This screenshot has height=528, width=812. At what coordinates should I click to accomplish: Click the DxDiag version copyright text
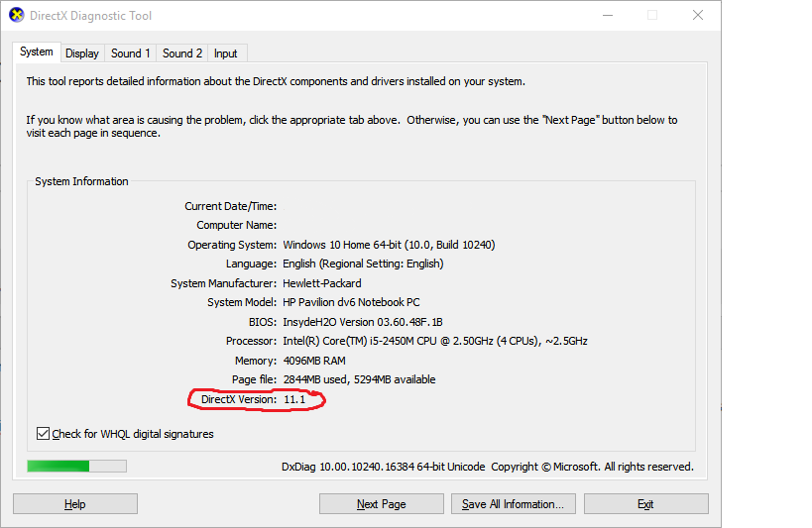pyautogui.click(x=488, y=467)
